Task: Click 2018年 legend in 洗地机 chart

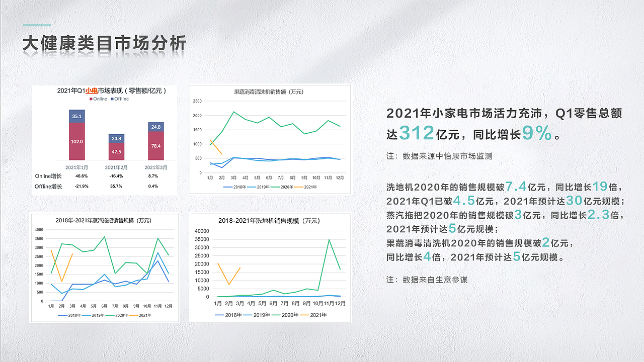Action: 227,315
